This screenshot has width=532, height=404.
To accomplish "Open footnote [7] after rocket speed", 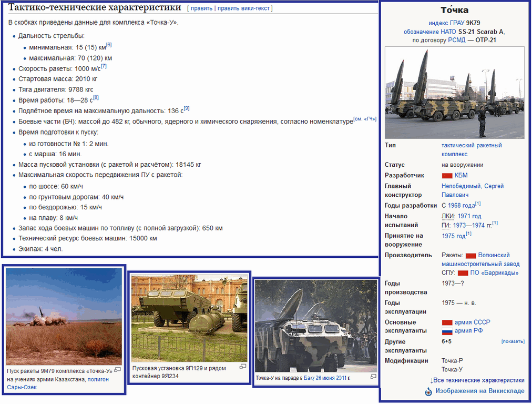I will click(x=104, y=66).
